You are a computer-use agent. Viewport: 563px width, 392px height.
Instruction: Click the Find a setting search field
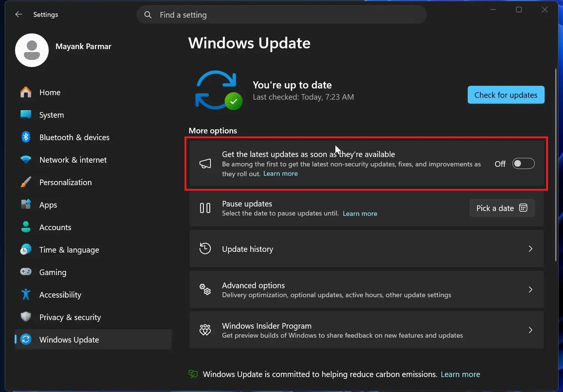pos(282,15)
